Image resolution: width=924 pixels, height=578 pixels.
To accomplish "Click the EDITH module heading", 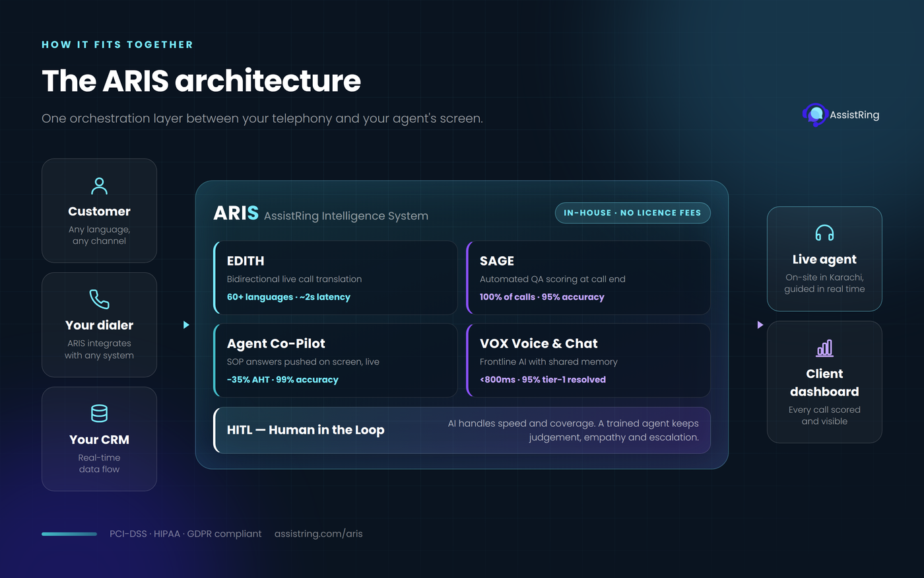I will pyautogui.click(x=246, y=261).
